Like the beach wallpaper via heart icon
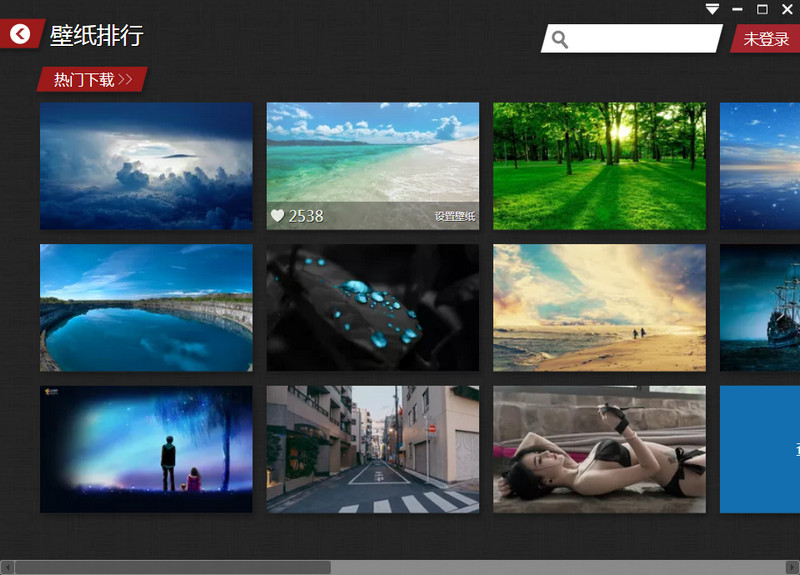 click(277, 215)
